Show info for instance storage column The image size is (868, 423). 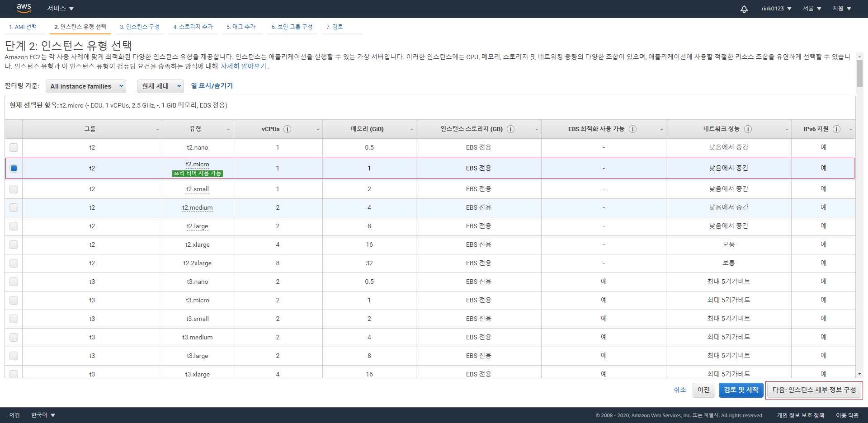pos(510,129)
